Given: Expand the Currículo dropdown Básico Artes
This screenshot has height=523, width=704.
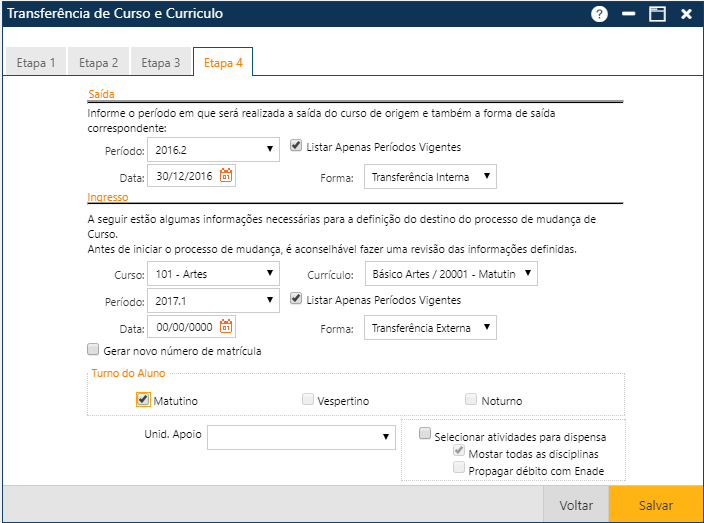Looking at the screenshot, I should (451, 274).
